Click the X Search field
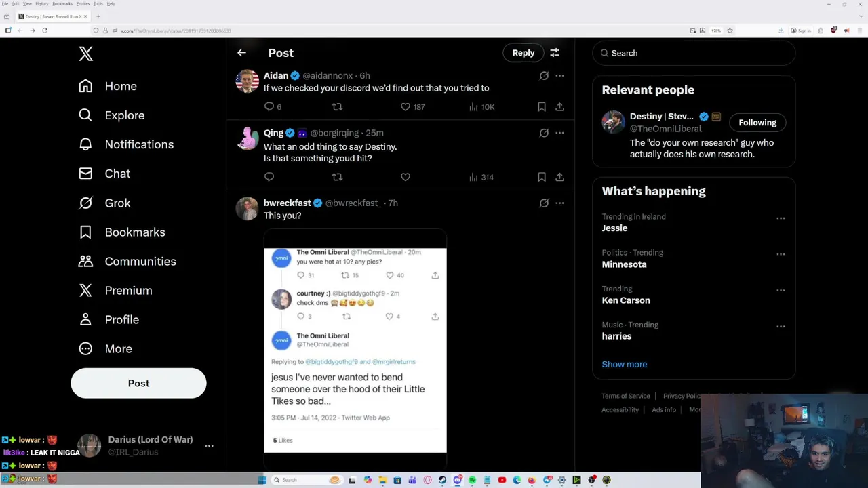The height and width of the screenshot is (488, 868). [x=694, y=53]
